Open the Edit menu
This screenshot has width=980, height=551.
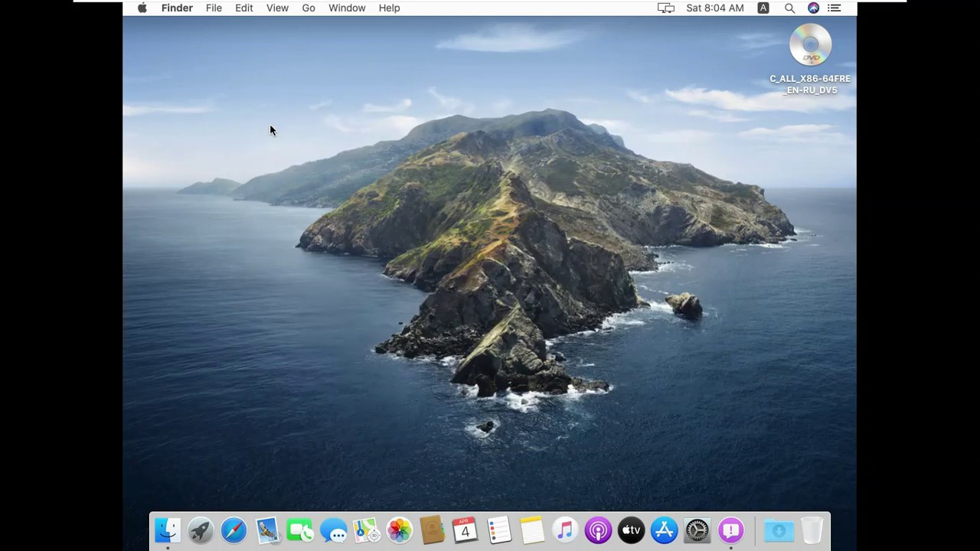(244, 8)
